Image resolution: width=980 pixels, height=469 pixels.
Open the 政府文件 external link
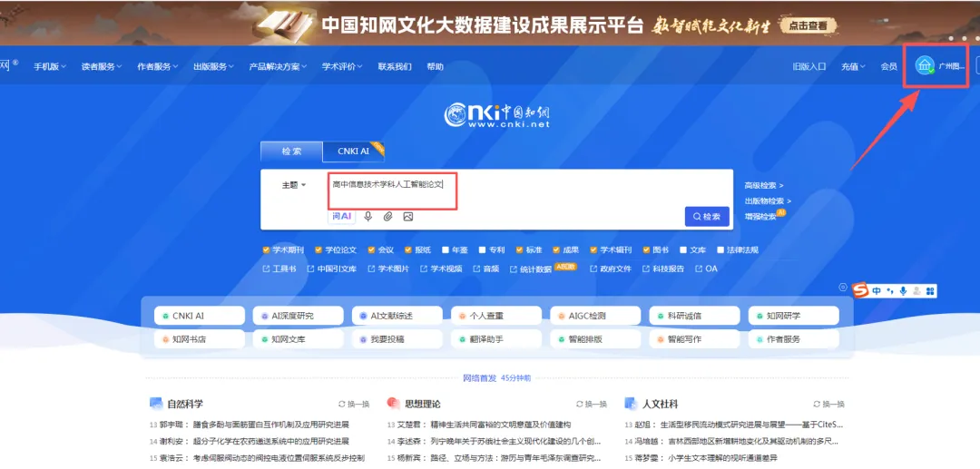coord(611,269)
